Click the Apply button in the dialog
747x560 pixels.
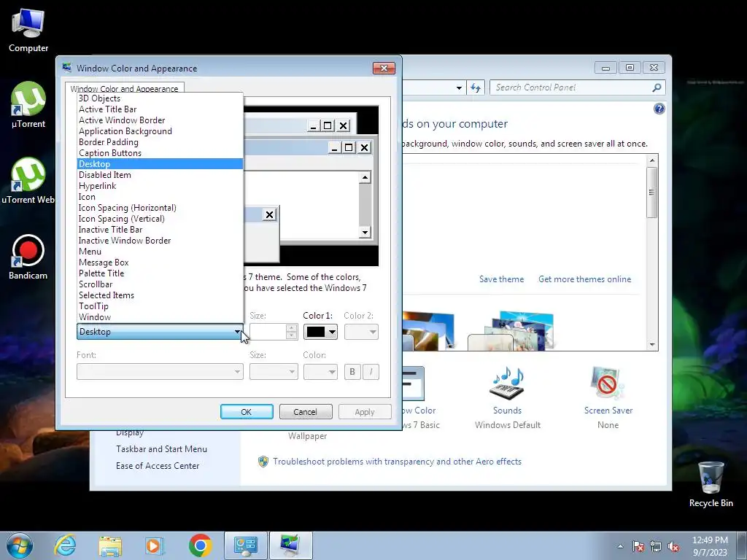(x=365, y=412)
